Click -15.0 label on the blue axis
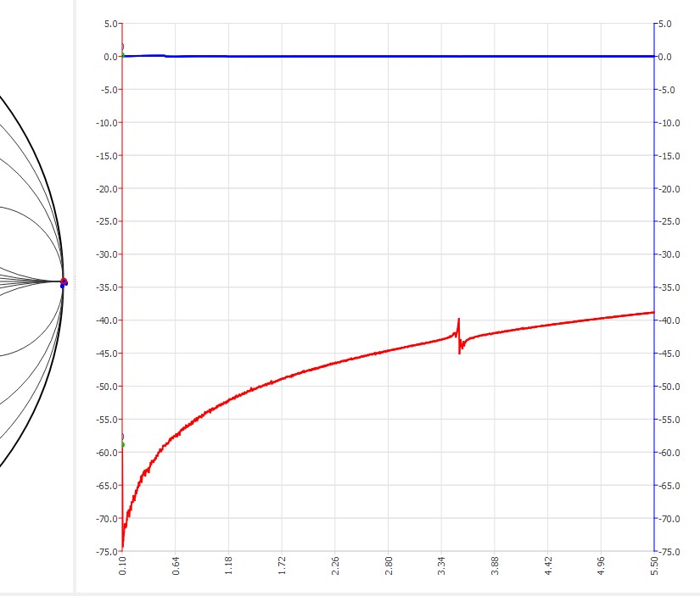 pos(669,156)
